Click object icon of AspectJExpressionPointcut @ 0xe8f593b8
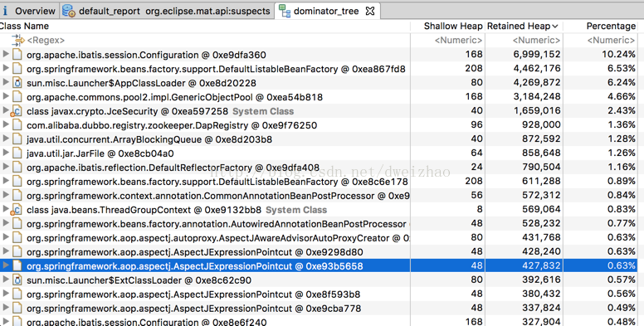The width and height of the screenshot is (644, 326). (17, 294)
